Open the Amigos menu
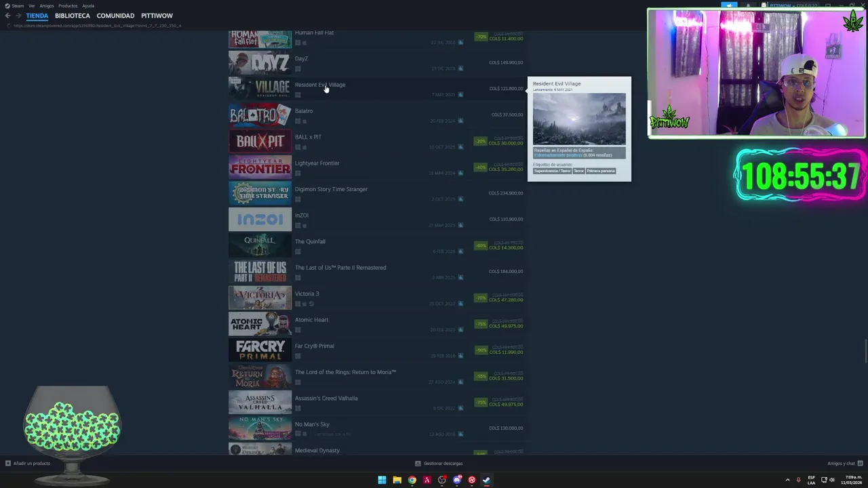Screen dimensions: 868x488 (x=47, y=5)
